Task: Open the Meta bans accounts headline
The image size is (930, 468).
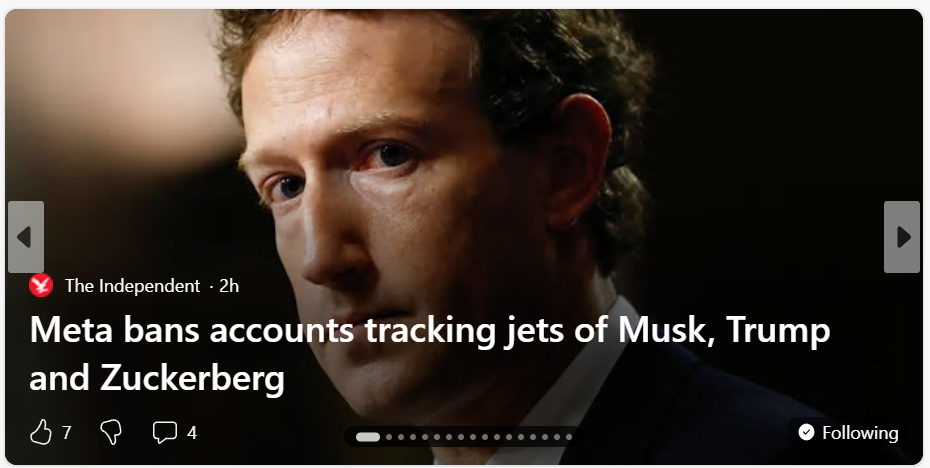Action: point(429,354)
